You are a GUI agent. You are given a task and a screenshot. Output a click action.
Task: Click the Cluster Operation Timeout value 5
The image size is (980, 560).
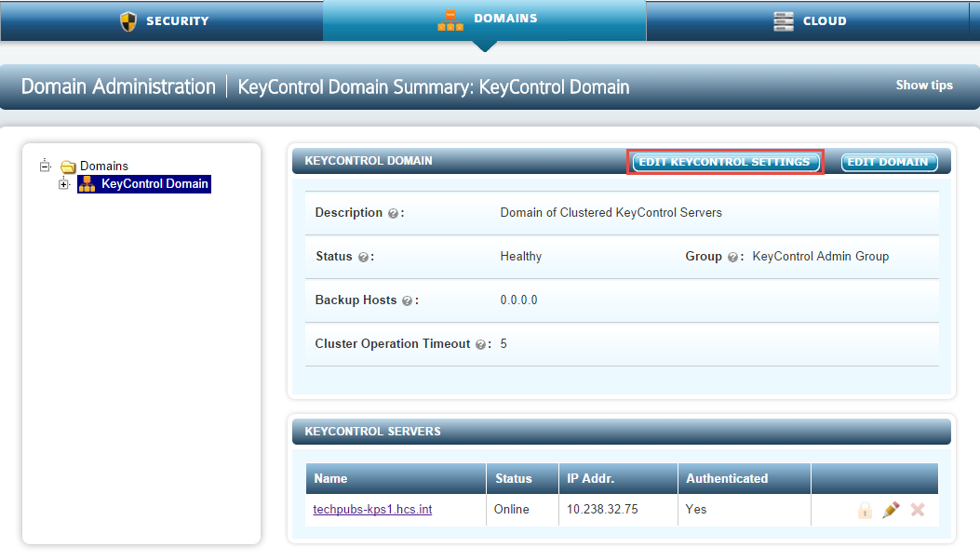click(x=503, y=344)
